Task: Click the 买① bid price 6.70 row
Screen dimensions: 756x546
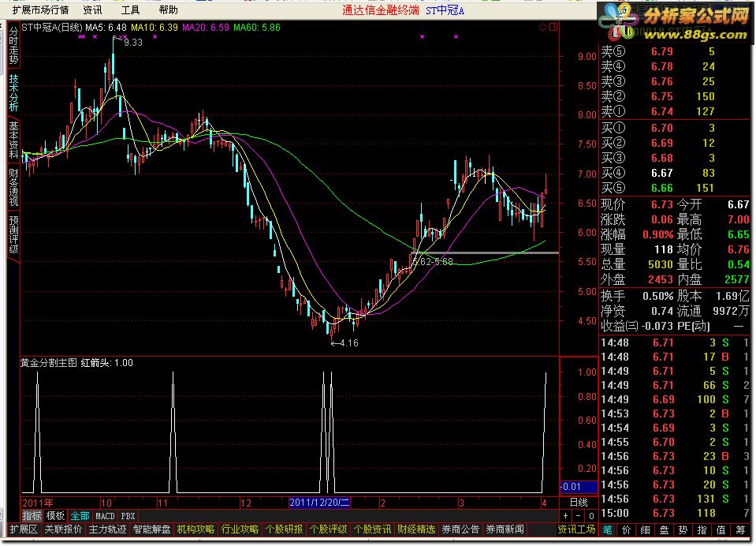Action: [675, 128]
